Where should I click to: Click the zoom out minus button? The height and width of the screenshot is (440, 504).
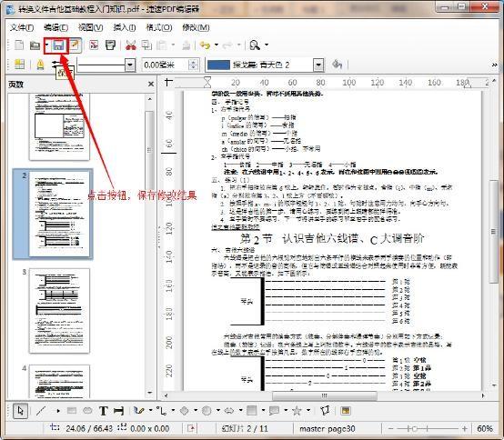391,429
